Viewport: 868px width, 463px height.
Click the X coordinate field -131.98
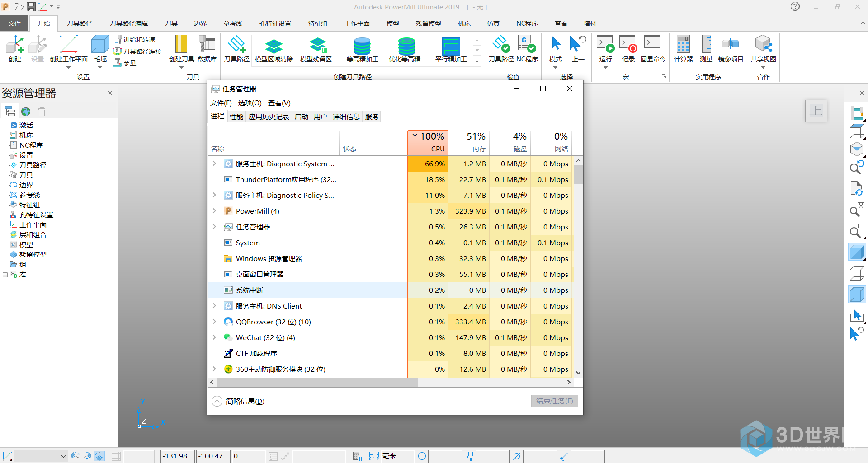177,456
